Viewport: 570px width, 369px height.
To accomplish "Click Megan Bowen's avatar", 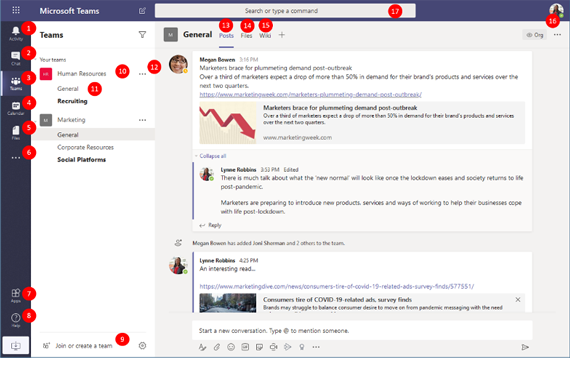I will tap(178, 64).
